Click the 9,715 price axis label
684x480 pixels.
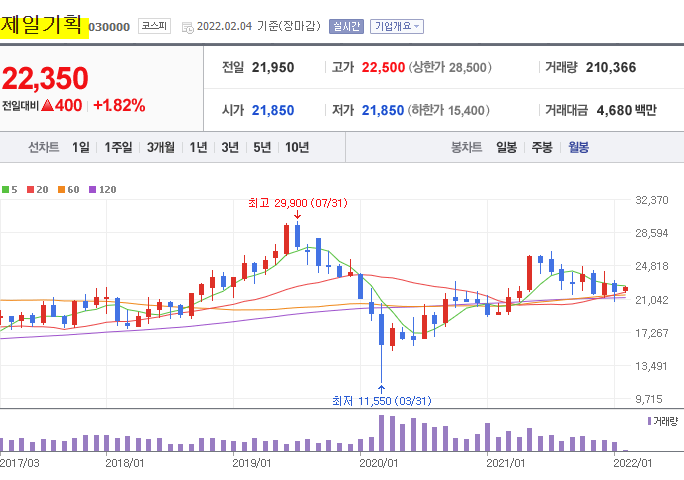649,399
